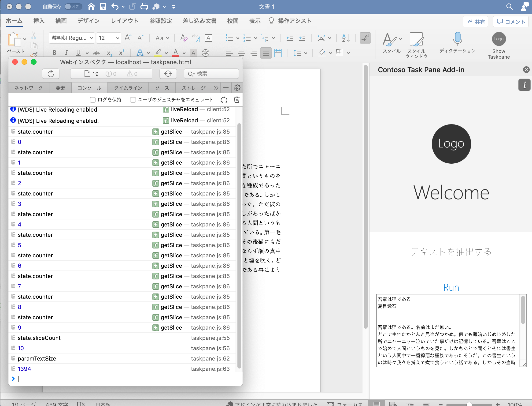The width and height of the screenshot is (532, 406).
Task: Paste from clipboard with ペースト icon
Action: pyautogui.click(x=15, y=40)
